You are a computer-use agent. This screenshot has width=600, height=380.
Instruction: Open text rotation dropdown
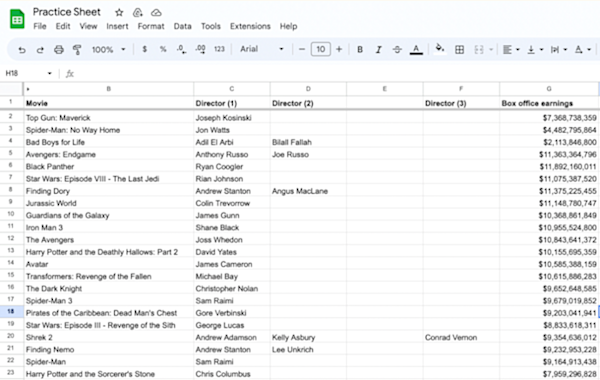pyautogui.click(x=583, y=49)
